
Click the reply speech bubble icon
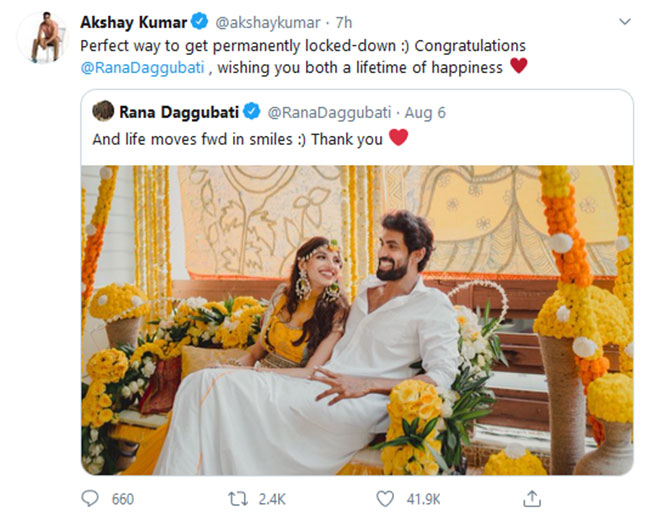[x=91, y=498]
